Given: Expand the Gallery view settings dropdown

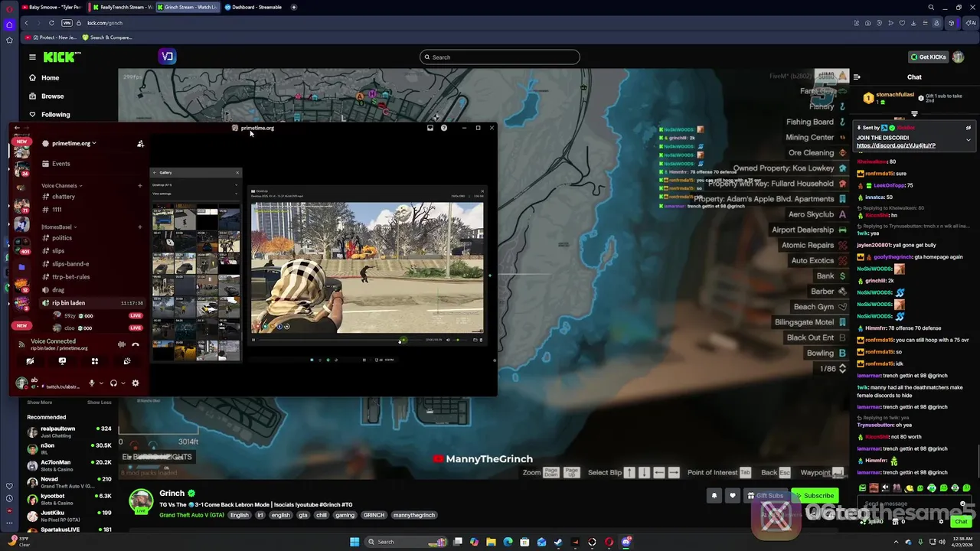Looking at the screenshot, I should [235, 194].
